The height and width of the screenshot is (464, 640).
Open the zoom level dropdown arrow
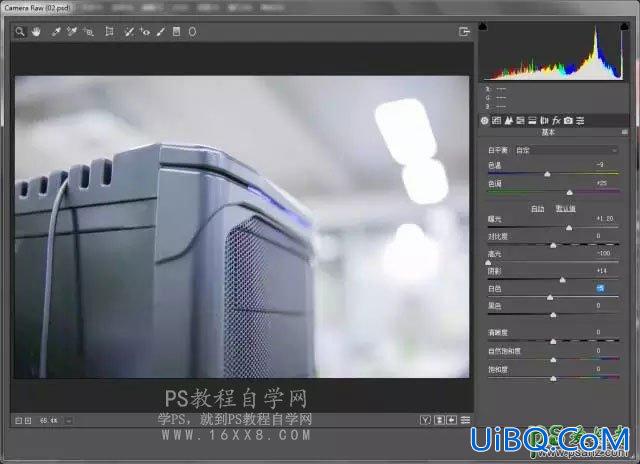tap(69, 420)
